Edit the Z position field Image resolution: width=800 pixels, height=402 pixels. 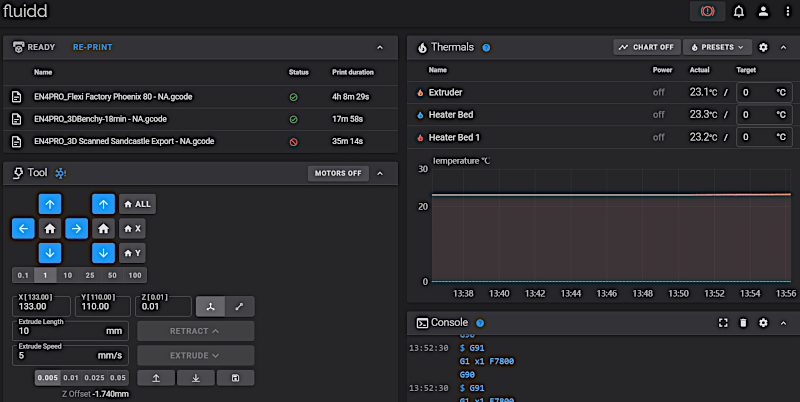click(x=163, y=307)
